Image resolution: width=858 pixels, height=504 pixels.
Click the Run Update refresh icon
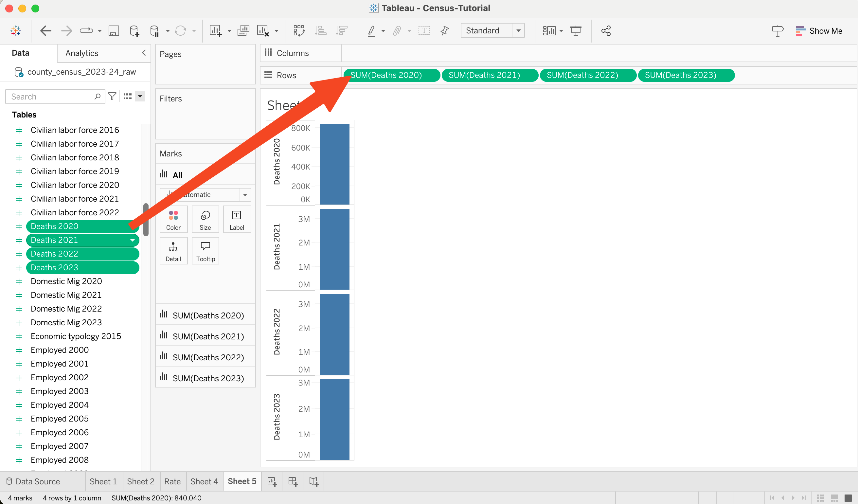tap(180, 31)
